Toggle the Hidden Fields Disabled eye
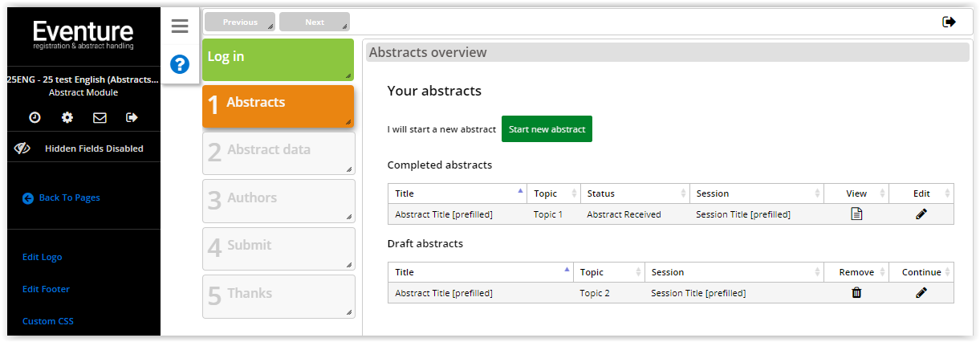The height and width of the screenshot is (342, 980). click(22, 149)
